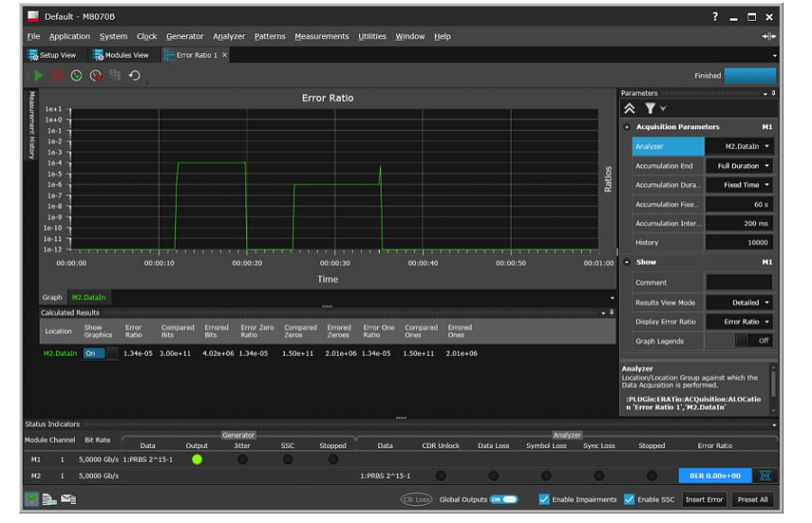Click the double-chevron collapse-all icon in Parameters
This screenshot has height=523, width=812.
pos(629,108)
